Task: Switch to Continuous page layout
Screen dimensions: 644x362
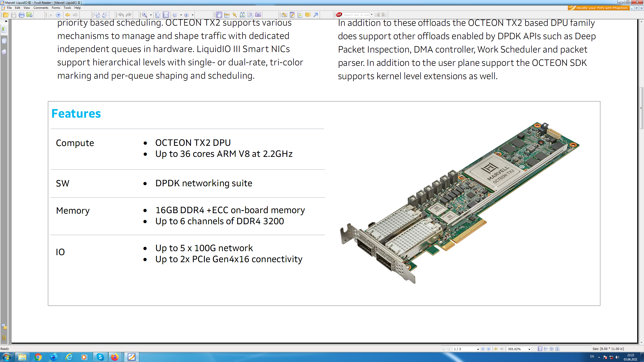Action: (x=546, y=349)
